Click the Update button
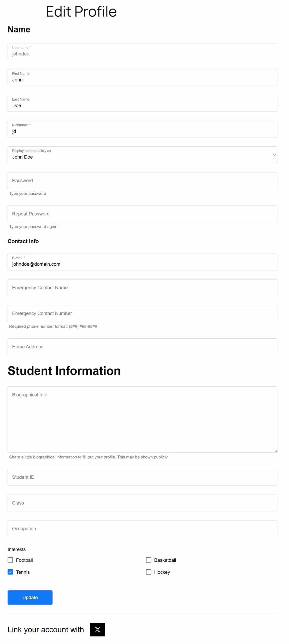289x644 pixels. [30, 597]
